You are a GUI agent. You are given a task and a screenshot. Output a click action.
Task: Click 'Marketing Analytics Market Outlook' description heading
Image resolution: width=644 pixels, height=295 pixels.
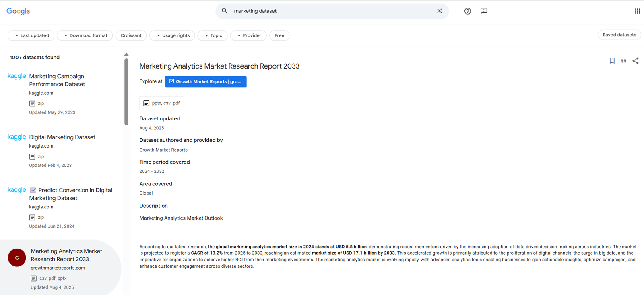point(181,218)
